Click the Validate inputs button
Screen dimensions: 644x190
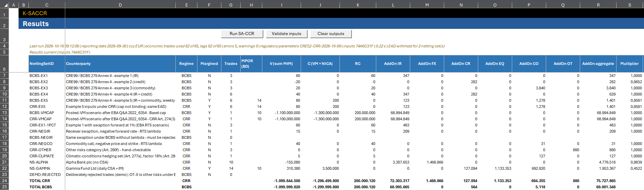point(287,34)
